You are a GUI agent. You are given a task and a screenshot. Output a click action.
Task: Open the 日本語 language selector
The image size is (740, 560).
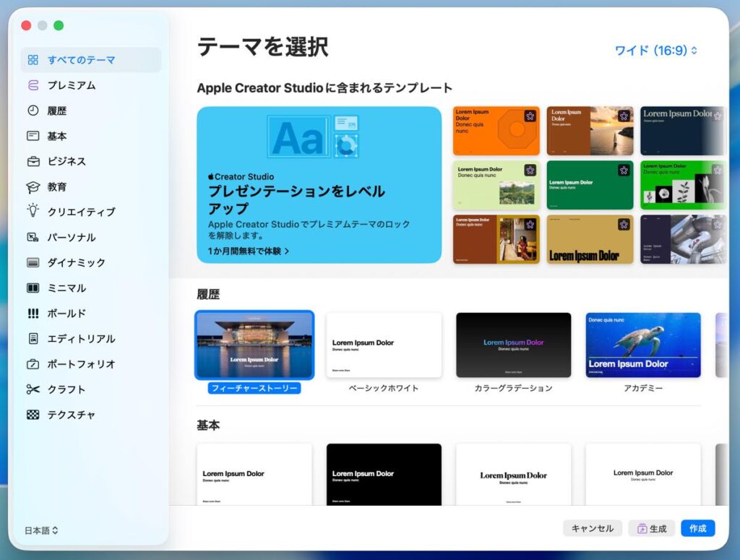pos(41,530)
